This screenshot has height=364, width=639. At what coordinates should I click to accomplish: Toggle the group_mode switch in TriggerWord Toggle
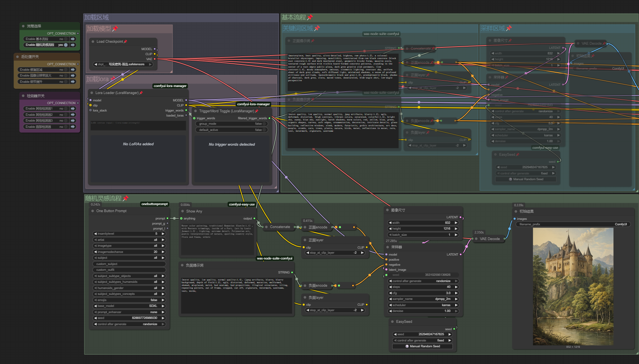coord(264,124)
